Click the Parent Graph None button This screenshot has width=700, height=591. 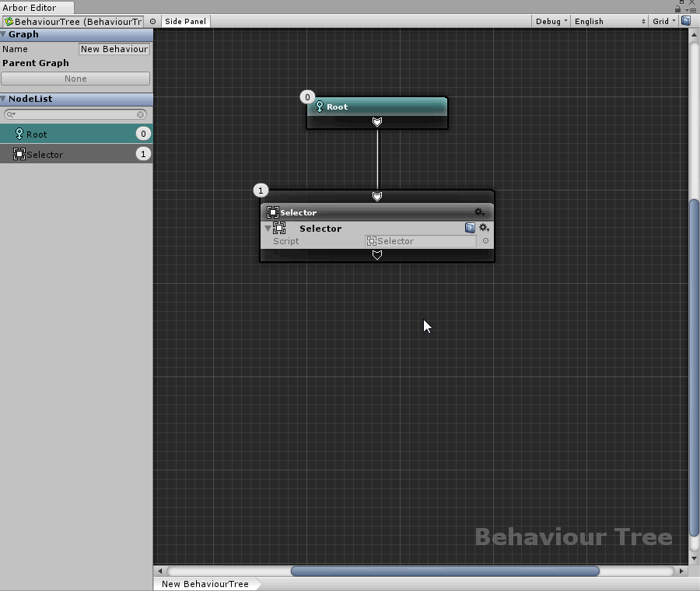point(75,79)
